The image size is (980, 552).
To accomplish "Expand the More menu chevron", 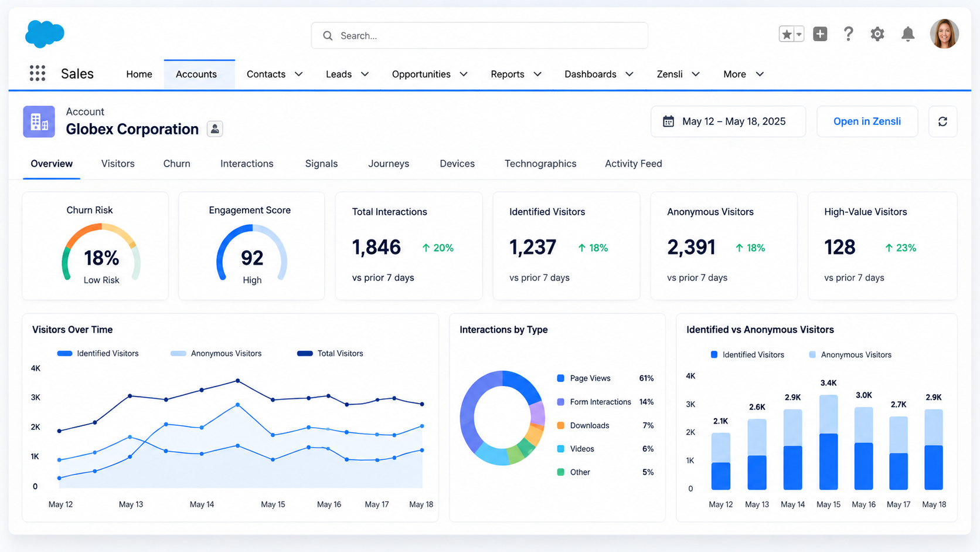I will pos(760,74).
